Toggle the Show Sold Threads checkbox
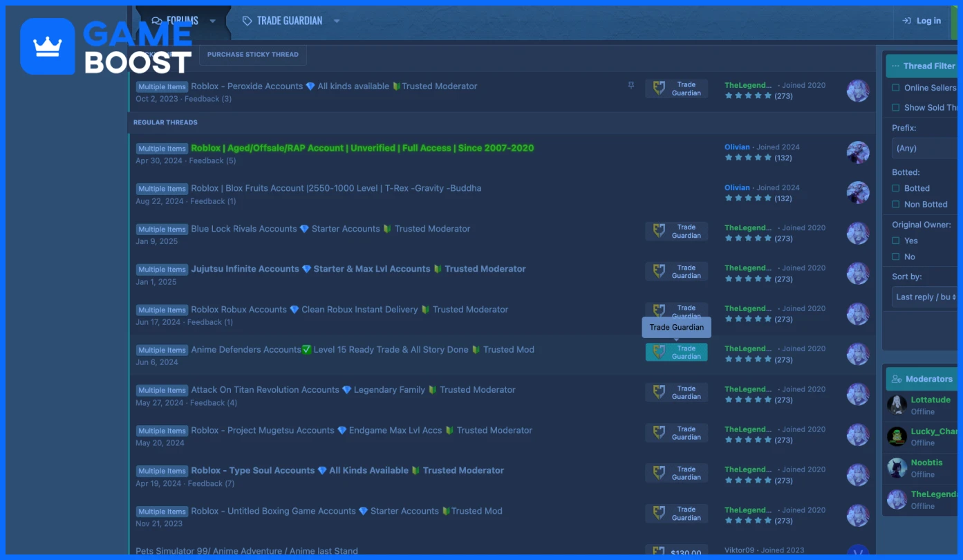 (x=896, y=107)
